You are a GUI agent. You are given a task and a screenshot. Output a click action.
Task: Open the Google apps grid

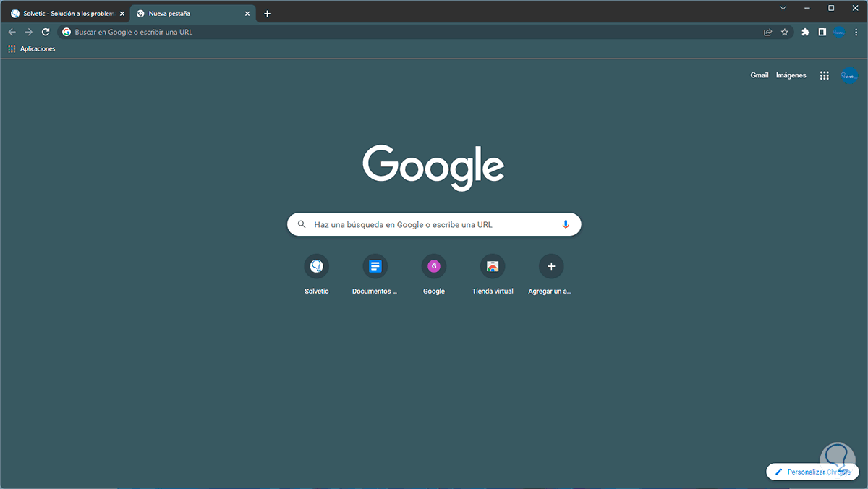(825, 75)
